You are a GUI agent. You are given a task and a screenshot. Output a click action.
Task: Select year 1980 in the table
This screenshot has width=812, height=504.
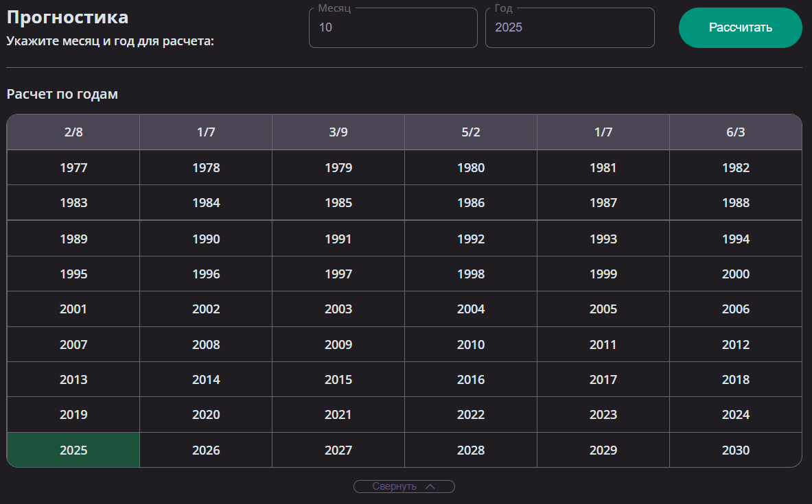[x=471, y=167]
